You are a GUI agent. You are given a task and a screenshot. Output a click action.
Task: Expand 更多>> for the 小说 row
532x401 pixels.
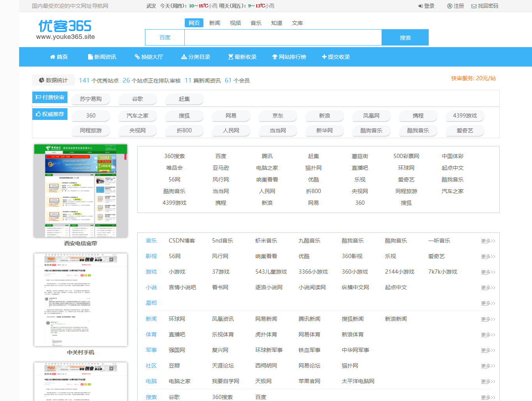click(x=488, y=288)
